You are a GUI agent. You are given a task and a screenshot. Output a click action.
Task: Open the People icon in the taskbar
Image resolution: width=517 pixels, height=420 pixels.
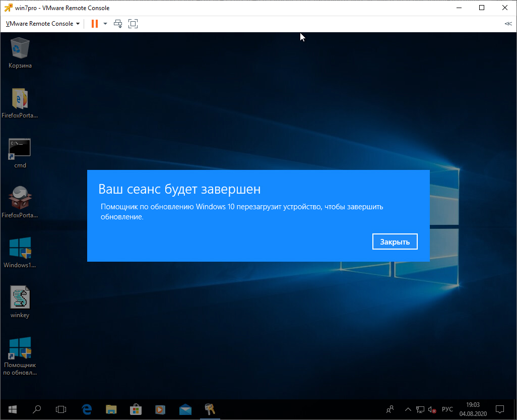(390, 409)
